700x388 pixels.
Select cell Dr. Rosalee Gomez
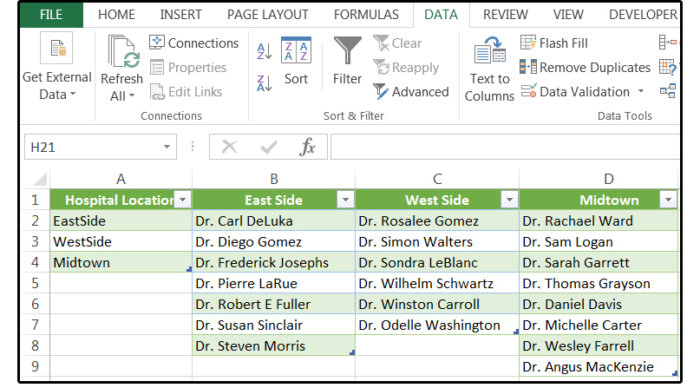tap(437, 221)
